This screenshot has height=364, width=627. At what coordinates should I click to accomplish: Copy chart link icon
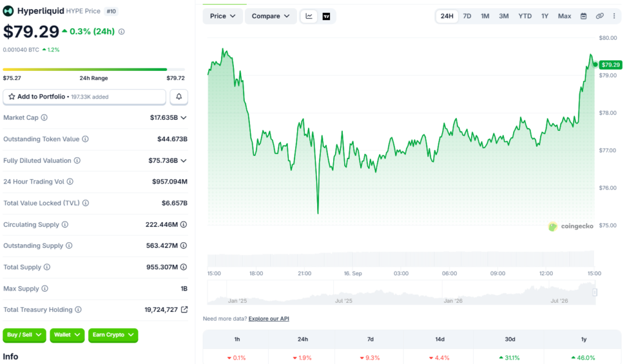tap(599, 17)
